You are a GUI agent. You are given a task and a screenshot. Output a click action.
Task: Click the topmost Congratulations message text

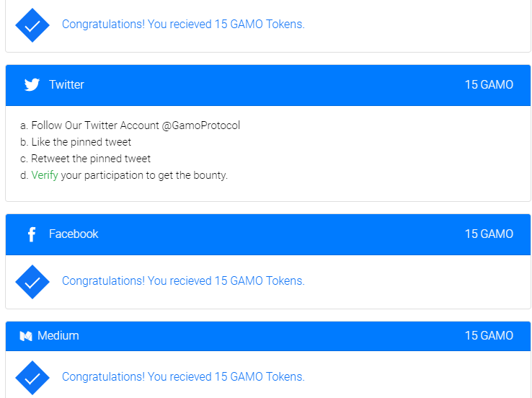pos(183,25)
